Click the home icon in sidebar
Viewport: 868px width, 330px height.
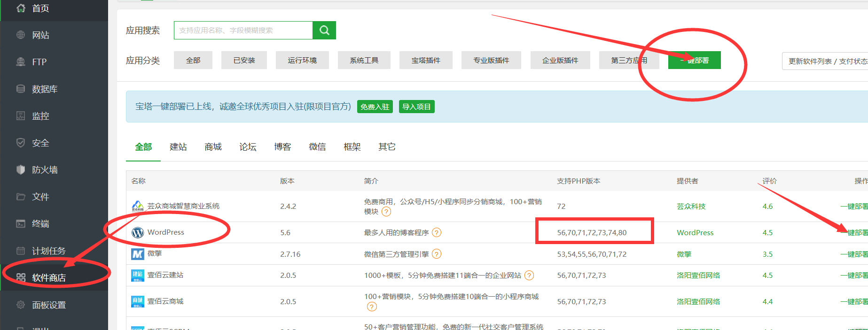(x=21, y=8)
